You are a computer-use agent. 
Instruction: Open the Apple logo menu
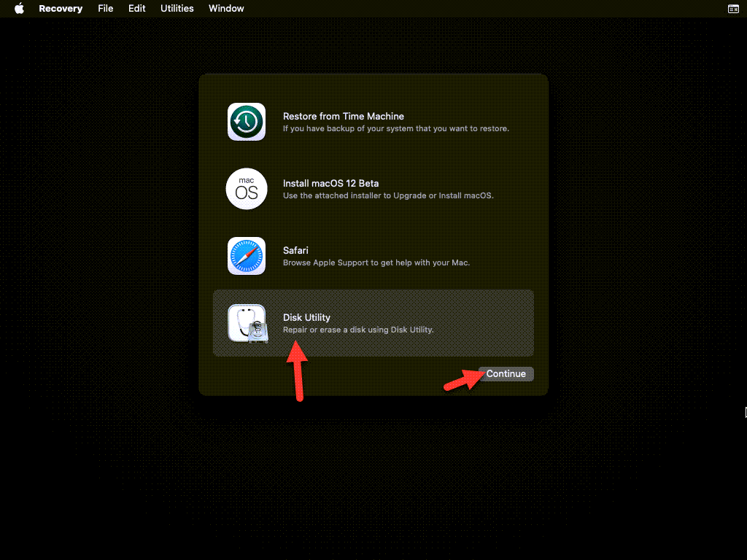[19, 9]
